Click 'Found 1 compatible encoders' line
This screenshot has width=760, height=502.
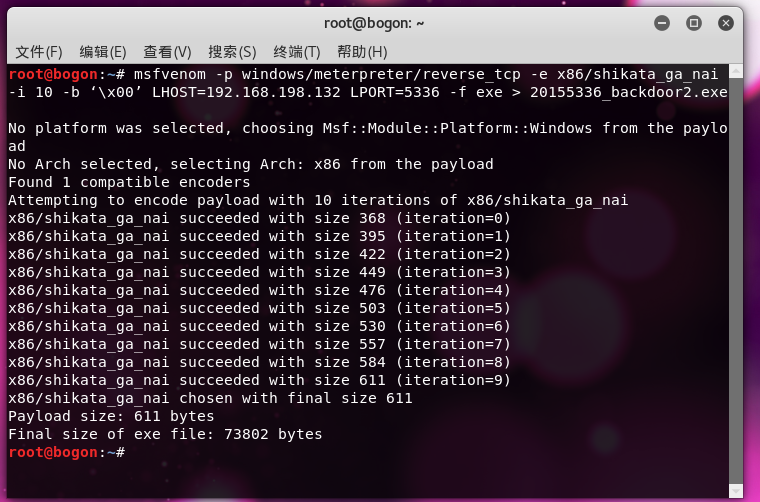[129, 182]
